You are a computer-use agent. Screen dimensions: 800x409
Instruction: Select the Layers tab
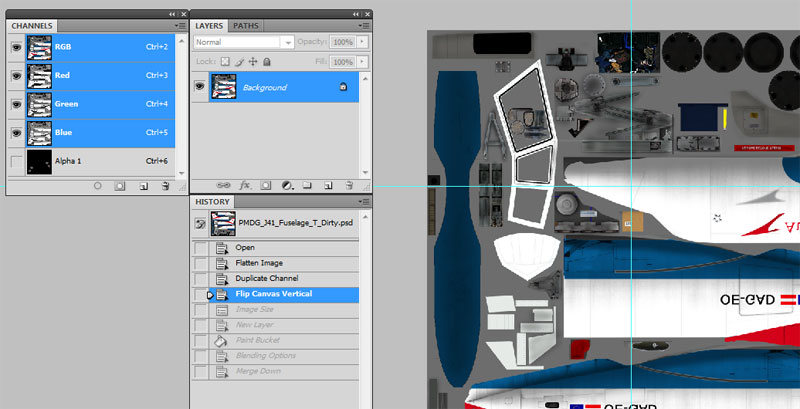pos(209,25)
